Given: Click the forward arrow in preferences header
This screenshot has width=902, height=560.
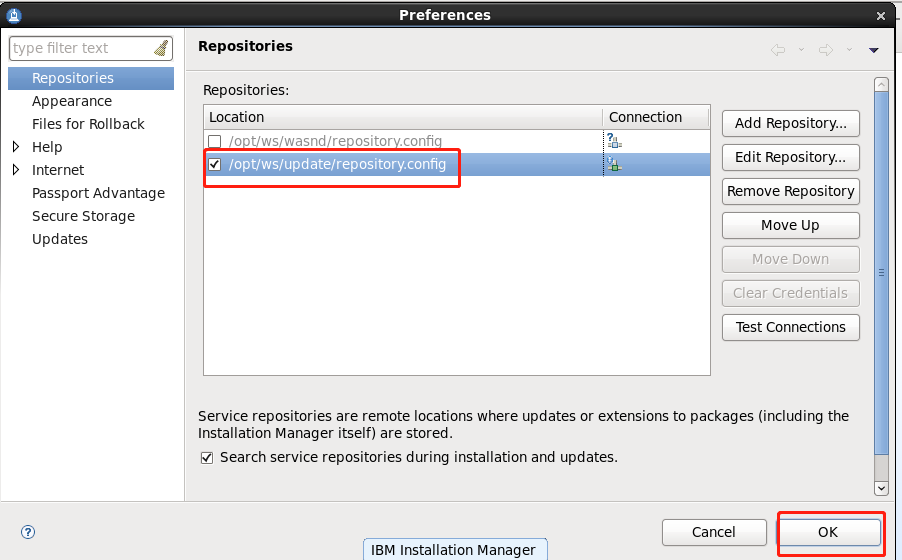Looking at the screenshot, I should [825, 49].
